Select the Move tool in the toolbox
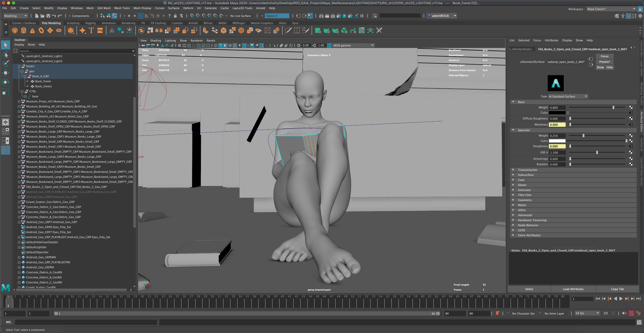This screenshot has height=333, width=644. 5,73
